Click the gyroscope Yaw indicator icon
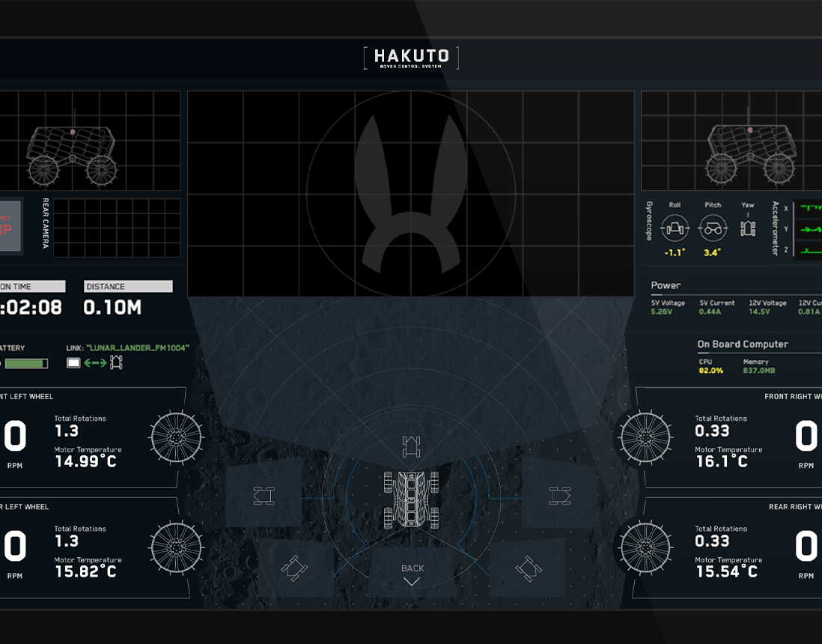 (x=748, y=228)
